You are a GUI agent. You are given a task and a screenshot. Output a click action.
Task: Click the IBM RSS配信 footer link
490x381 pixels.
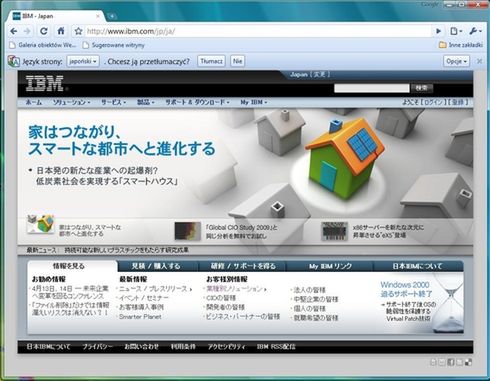[x=276, y=347]
